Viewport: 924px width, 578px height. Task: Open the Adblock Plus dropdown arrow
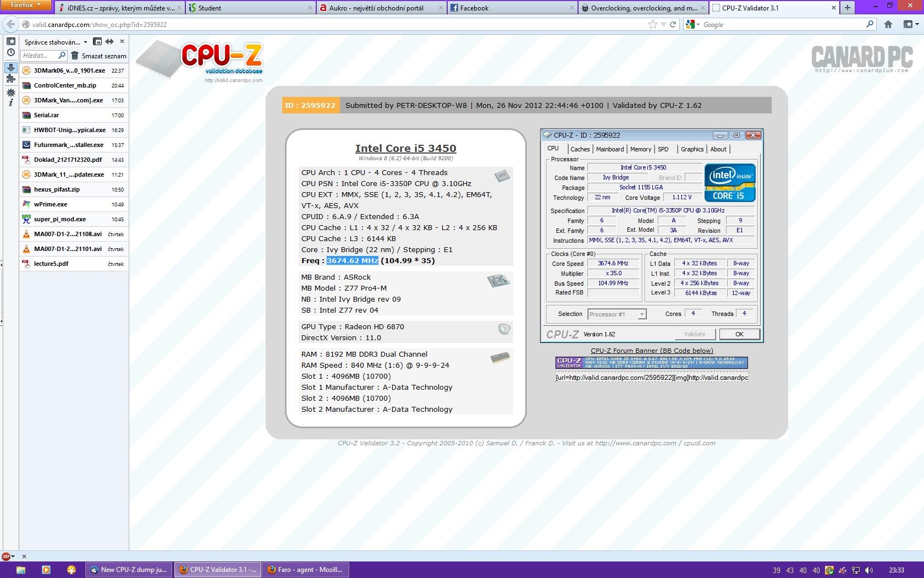13,557
